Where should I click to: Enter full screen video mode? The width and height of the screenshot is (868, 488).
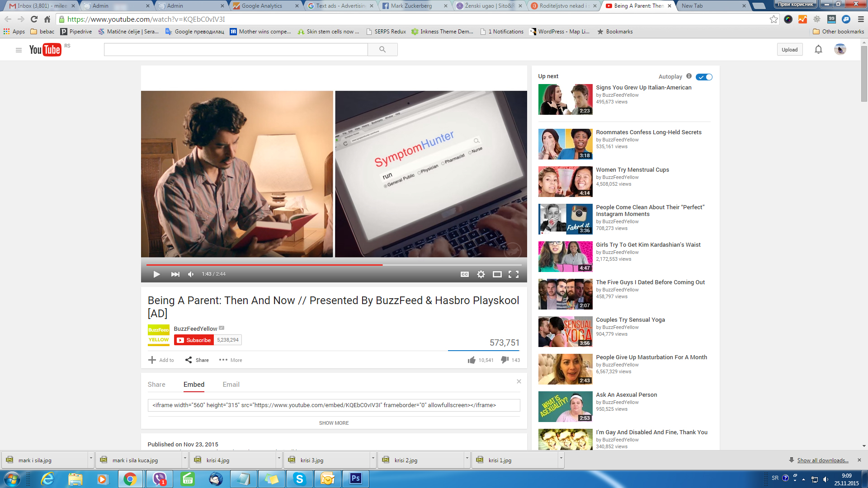pyautogui.click(x=514, y=274)
